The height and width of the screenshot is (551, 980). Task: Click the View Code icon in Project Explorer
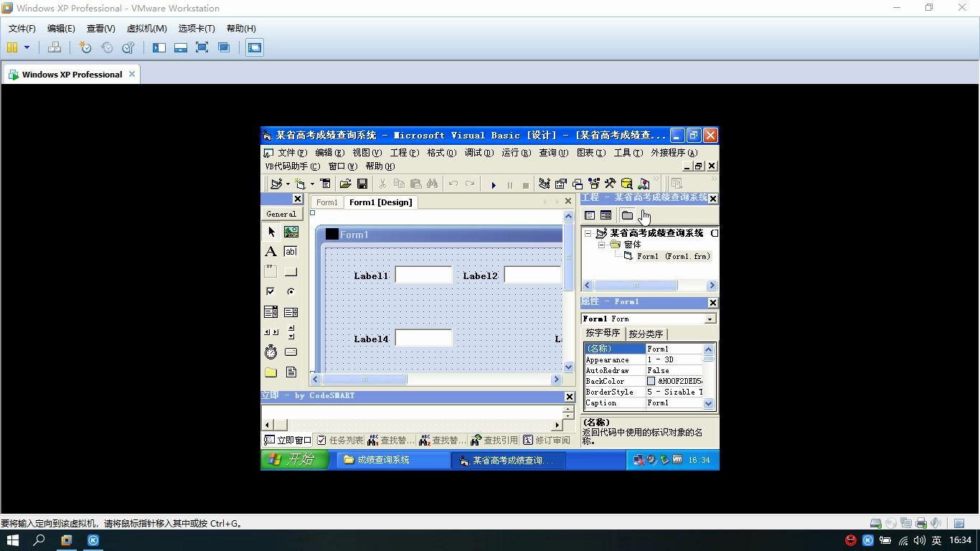coord(589,215)
